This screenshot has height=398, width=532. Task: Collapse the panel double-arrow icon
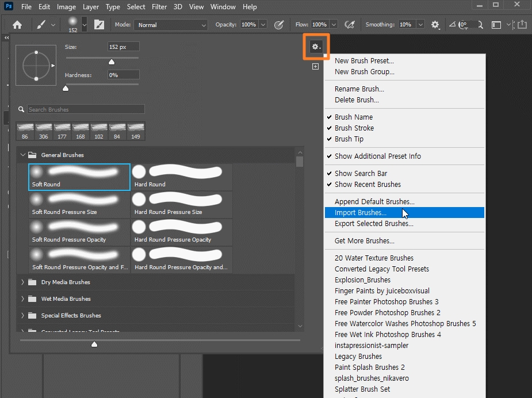click(x=6, y=37)
